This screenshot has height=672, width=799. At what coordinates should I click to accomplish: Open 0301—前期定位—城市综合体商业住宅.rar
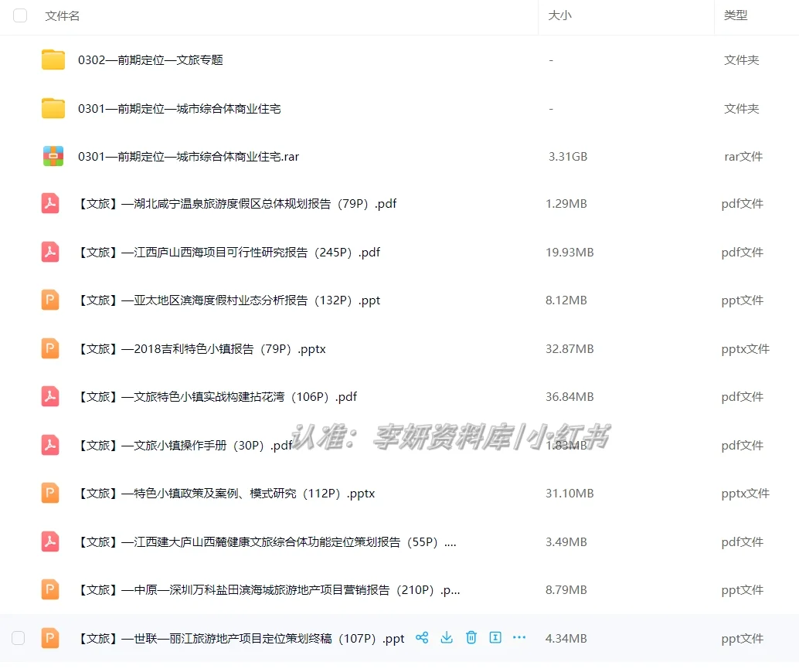[189, 157]
